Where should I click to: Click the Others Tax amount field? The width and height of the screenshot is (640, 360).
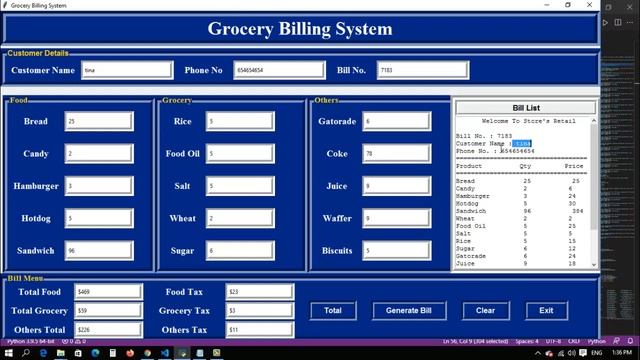(260, 330)
